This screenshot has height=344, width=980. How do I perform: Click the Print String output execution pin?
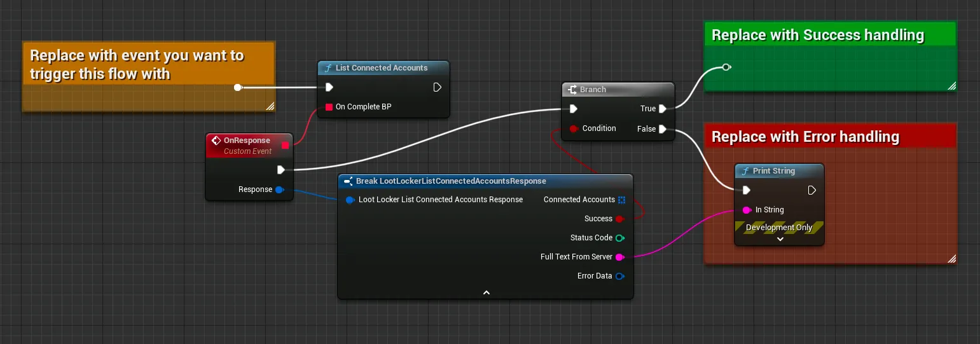click(811, 190)
